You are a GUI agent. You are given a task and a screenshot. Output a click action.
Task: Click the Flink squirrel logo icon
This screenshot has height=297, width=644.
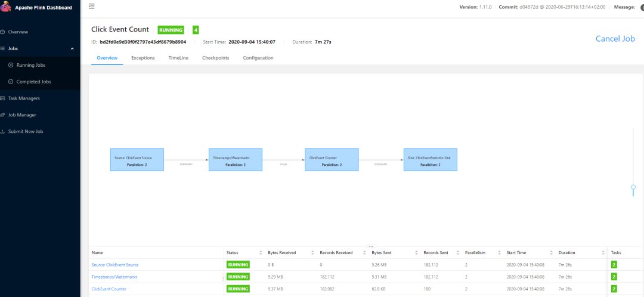coord(7,7)
